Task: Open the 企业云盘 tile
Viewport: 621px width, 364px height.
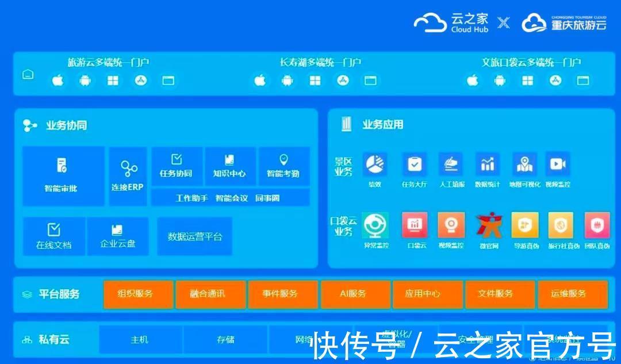Action: pos(118,236)
